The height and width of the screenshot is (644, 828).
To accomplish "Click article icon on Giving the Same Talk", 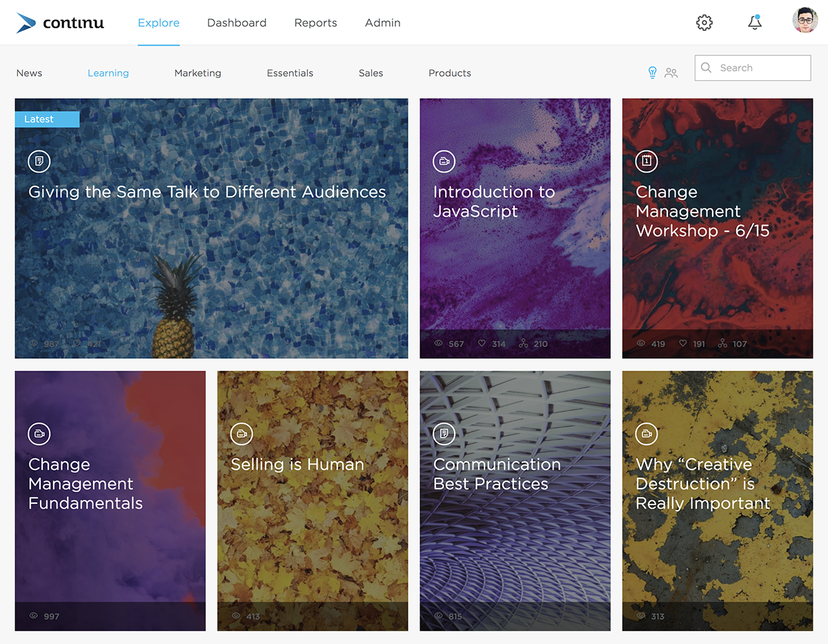I will [x=39, y=162].
